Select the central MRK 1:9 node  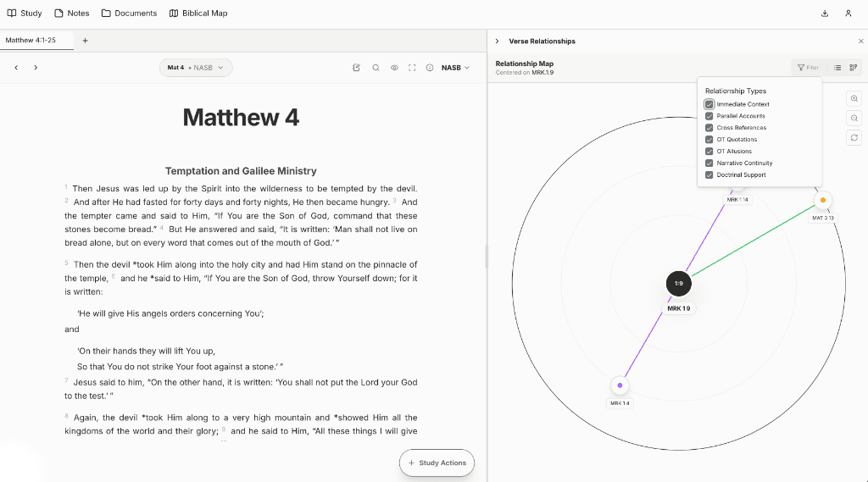(x=679, y=283)
